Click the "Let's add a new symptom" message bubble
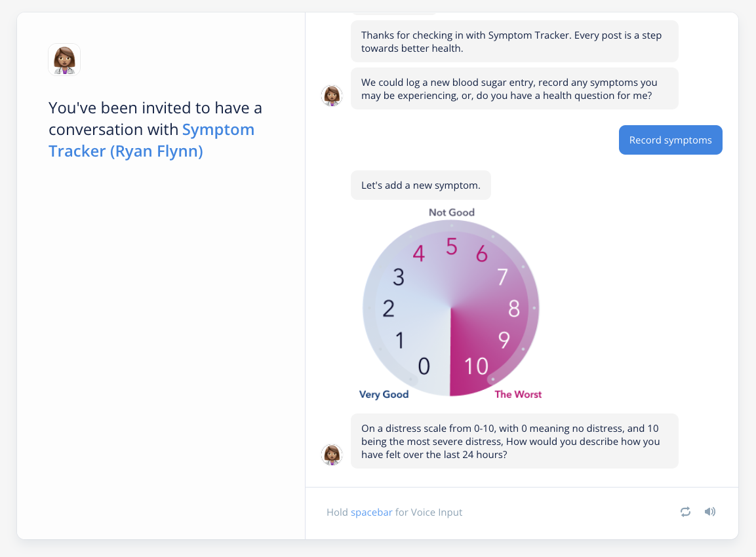Image resolution: width=756 pixels, height=557 pixels. (x=420, y=185)
